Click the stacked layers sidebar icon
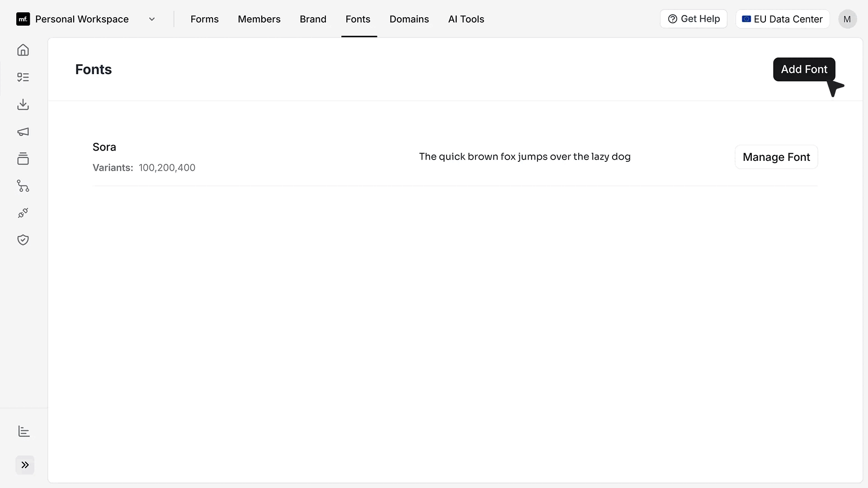Image resolution: width=868 pixels, height=488 pixels. coord(23,159)
